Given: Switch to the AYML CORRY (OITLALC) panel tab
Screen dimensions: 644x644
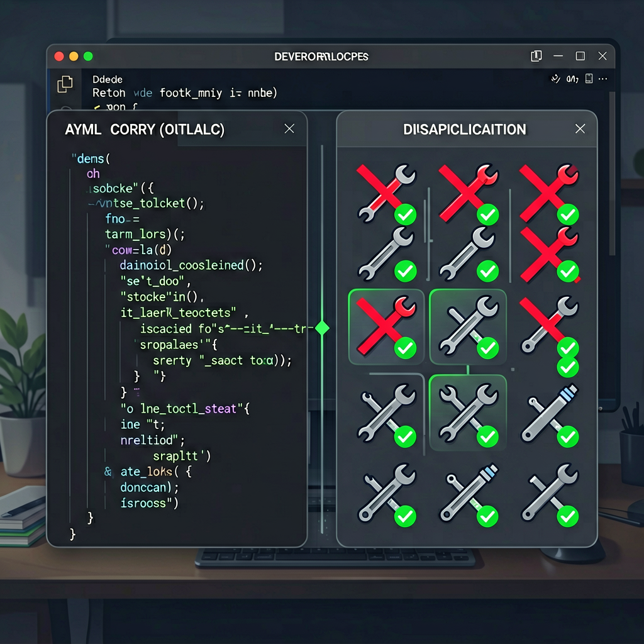Looking at the screenshot, I should pyautogui.click(x=145, y=130).
